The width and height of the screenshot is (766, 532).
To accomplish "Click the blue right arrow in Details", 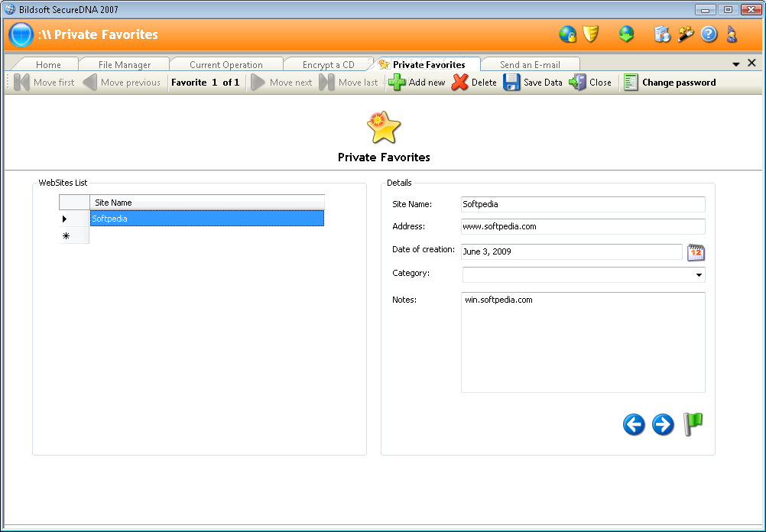I will coord(663,424).
